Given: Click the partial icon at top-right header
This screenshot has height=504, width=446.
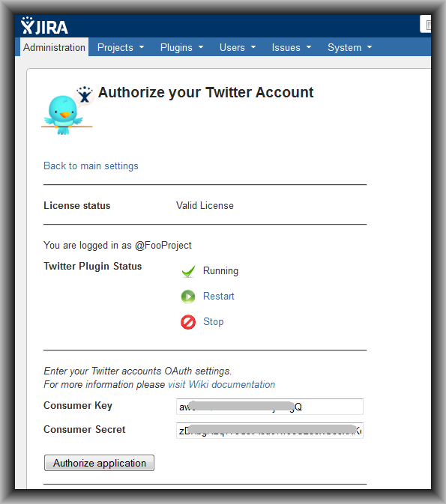Looking at the screenshot, I should pyautogui.click(x=426, y=24).
